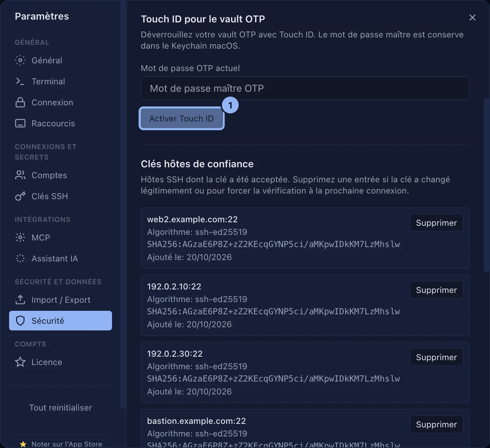Click the Touch ID pour le vault OTP heading
The height and width of the screenshot is (448, 490).
tap(203, 19)
